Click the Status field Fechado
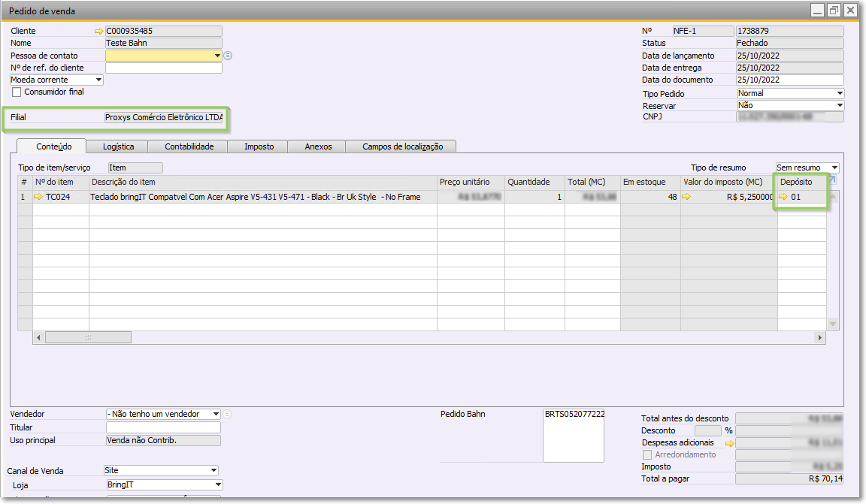 [790, 43]
